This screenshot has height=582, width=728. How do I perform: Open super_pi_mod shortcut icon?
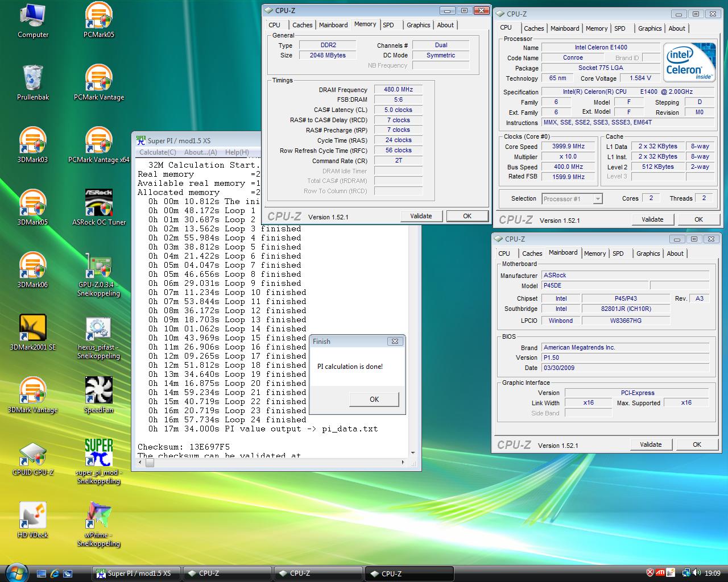point(98,462)
